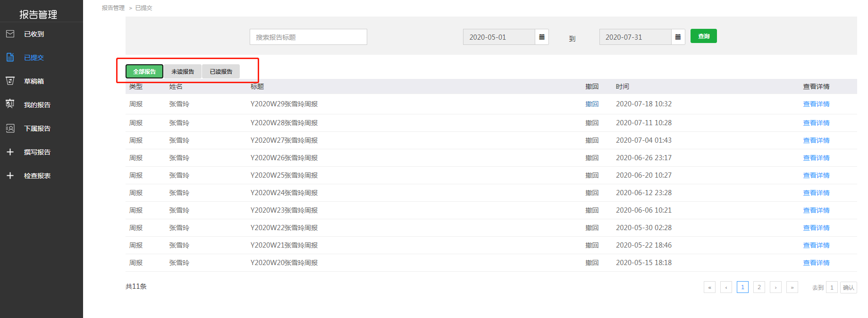This screenshot has height=318, width=868.
Task: Go to pagination page 2
Action: click(x=759, y=287)
